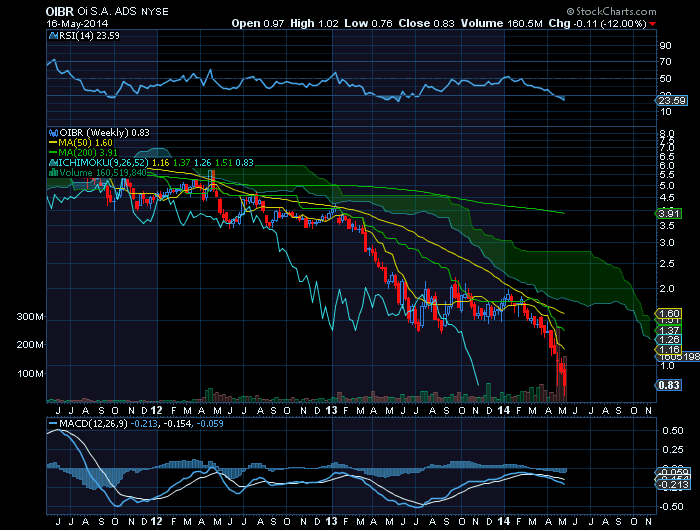Click the 1.26 price axis tag

[x=668, y=340]
